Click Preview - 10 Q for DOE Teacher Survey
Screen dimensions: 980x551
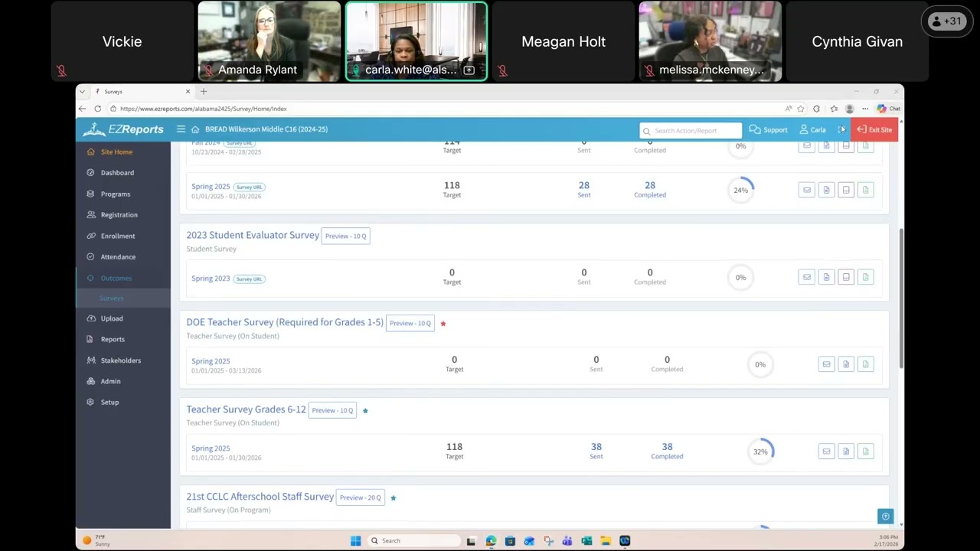(x=410, y=324)
